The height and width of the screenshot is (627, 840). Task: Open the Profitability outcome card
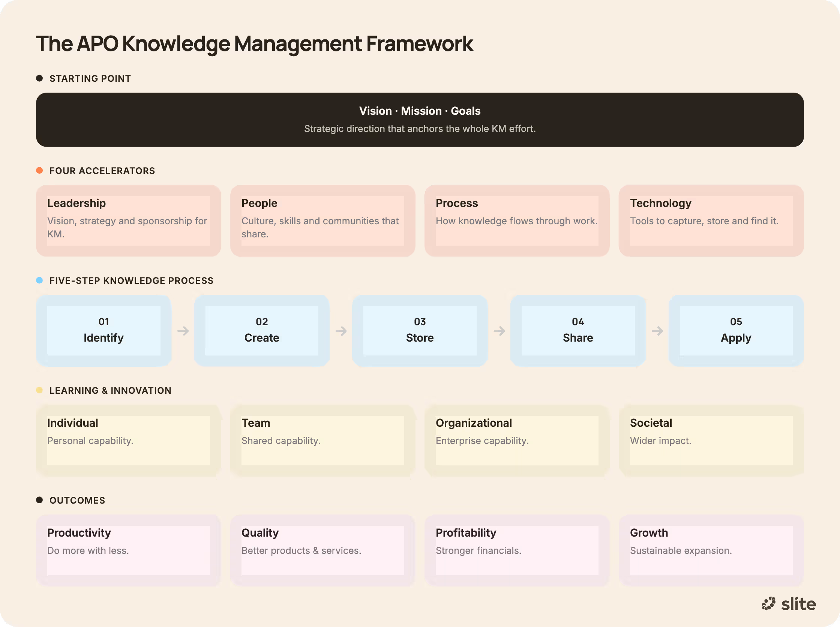pos(517,550)
